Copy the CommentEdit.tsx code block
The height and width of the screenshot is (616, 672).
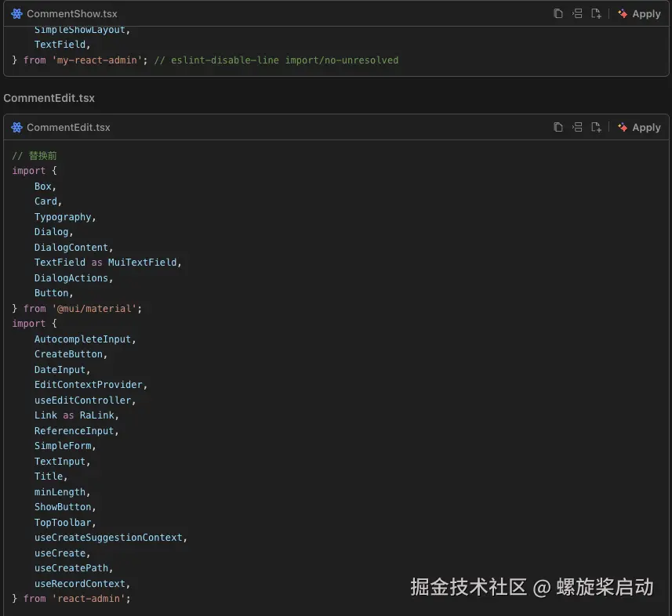pos(558,127)
